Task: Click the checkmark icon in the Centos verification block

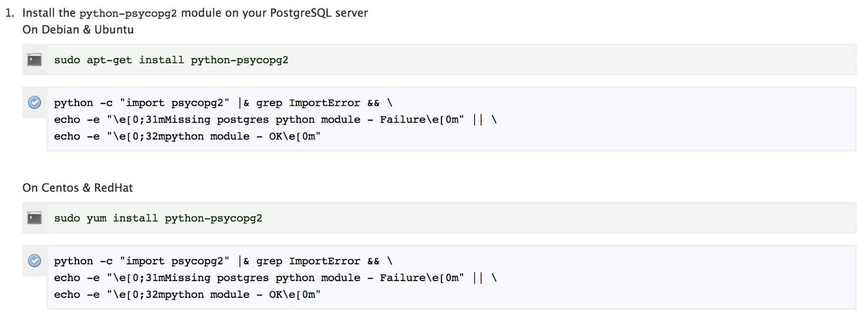Action: click(35, 261)
